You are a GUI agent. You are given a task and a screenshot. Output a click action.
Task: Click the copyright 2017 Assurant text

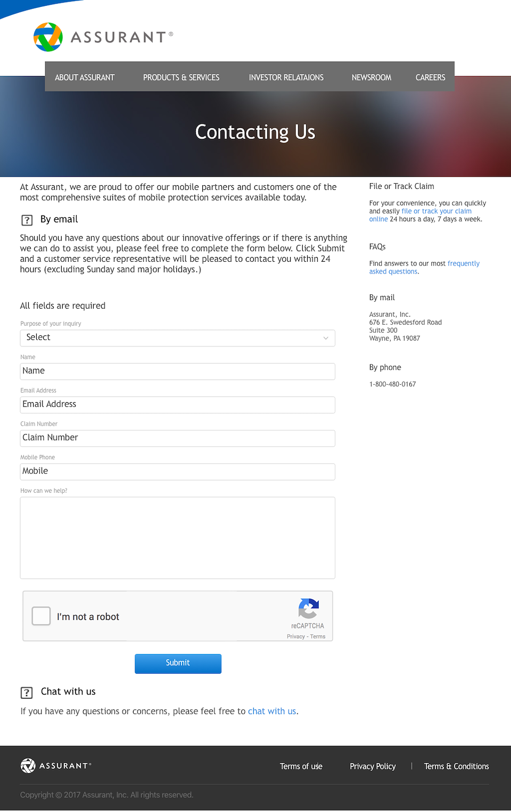tap(106, 795)
